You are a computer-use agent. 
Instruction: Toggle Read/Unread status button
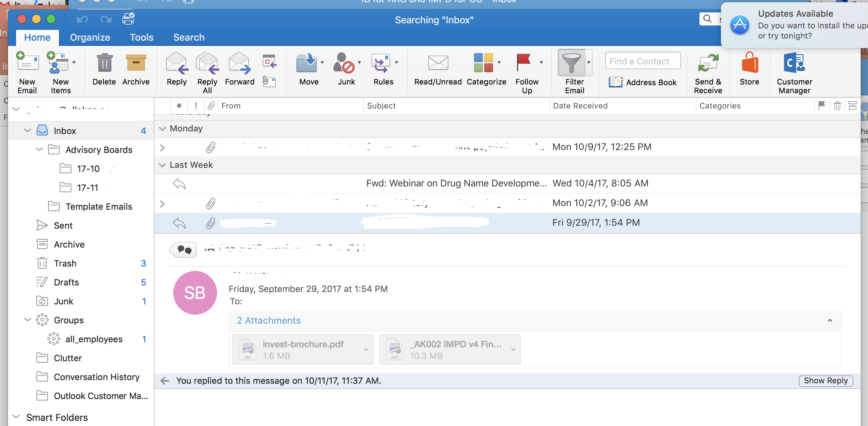(438, 68)
